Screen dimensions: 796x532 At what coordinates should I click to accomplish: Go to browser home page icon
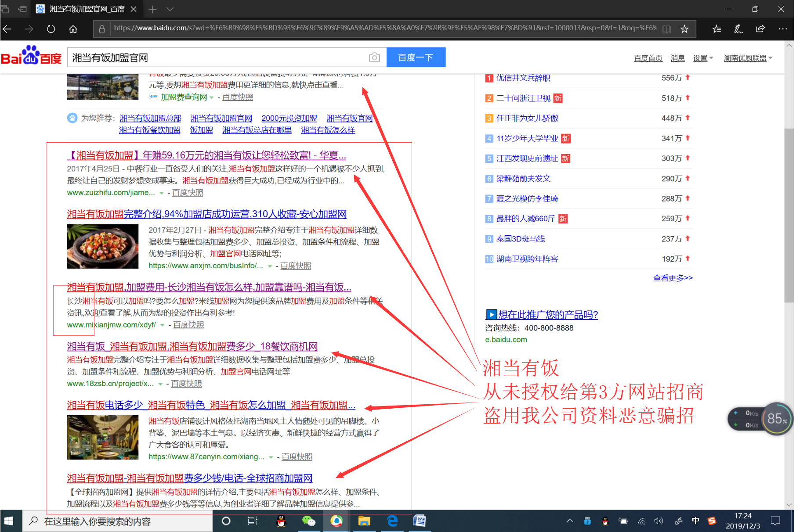tap(73, 29)
